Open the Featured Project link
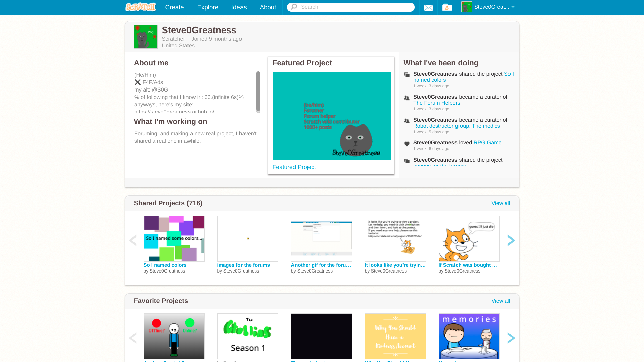644x362 pixels. coord(294,167)
